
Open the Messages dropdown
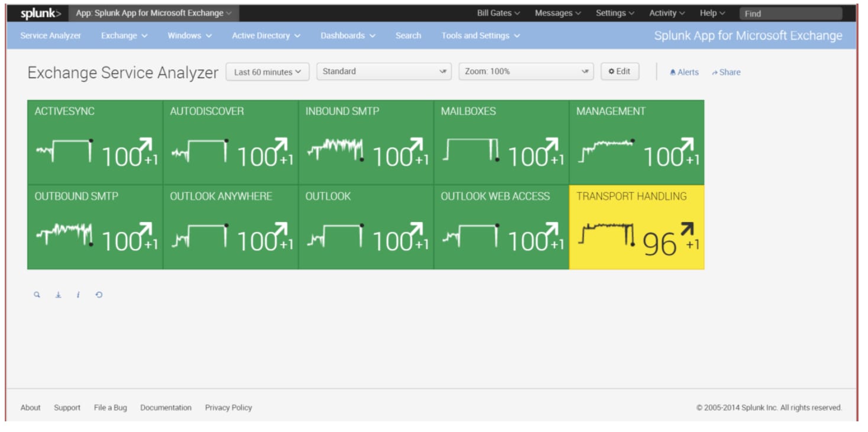click(558, 13)
